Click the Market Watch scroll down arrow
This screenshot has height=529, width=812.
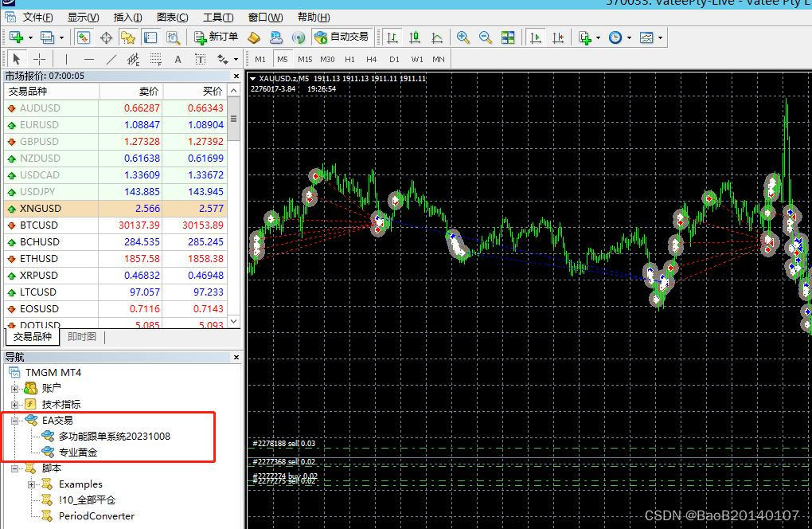click(234, 321)
